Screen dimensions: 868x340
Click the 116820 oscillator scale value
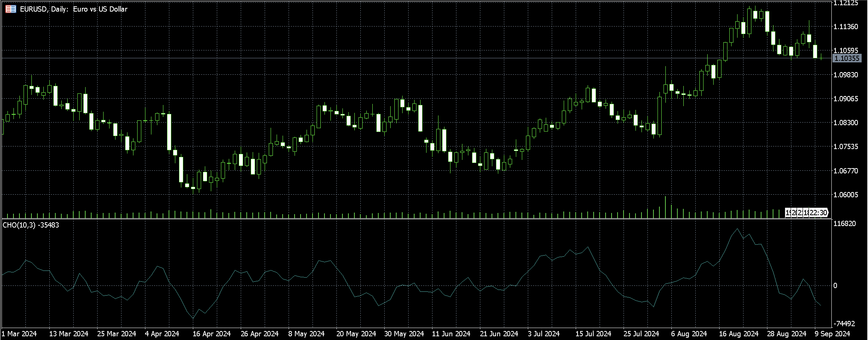(844, 224)
